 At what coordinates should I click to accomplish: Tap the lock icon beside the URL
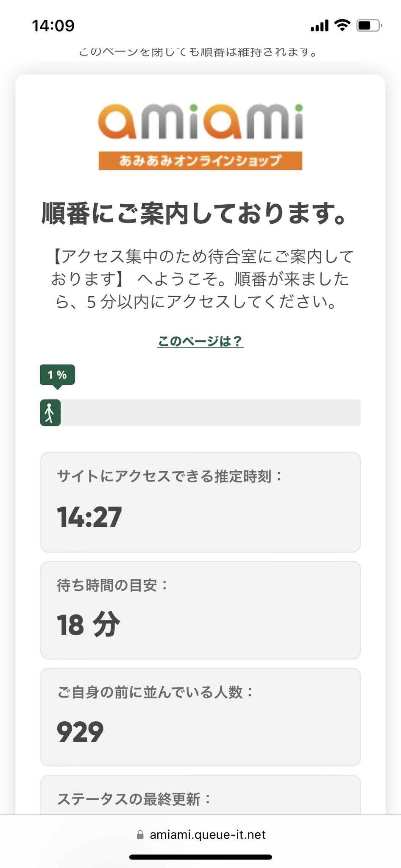pos(140,835)
